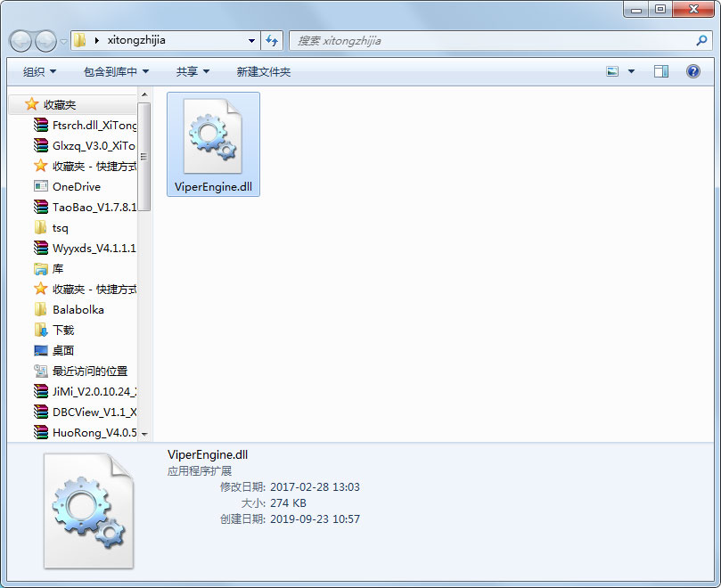Toggle the preview pane button
Viewport: 721px width, 588px height.
click(x=660, y=70)
